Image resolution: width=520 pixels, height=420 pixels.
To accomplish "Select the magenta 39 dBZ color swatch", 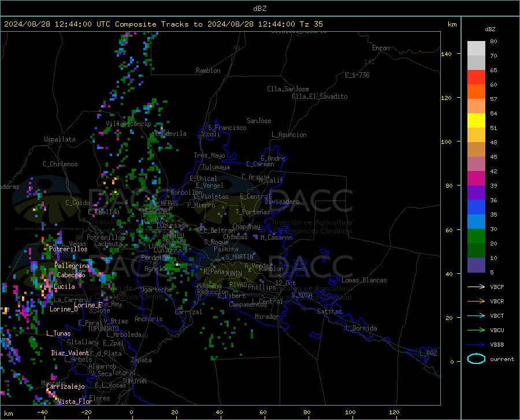I will (x=476, y=179).
